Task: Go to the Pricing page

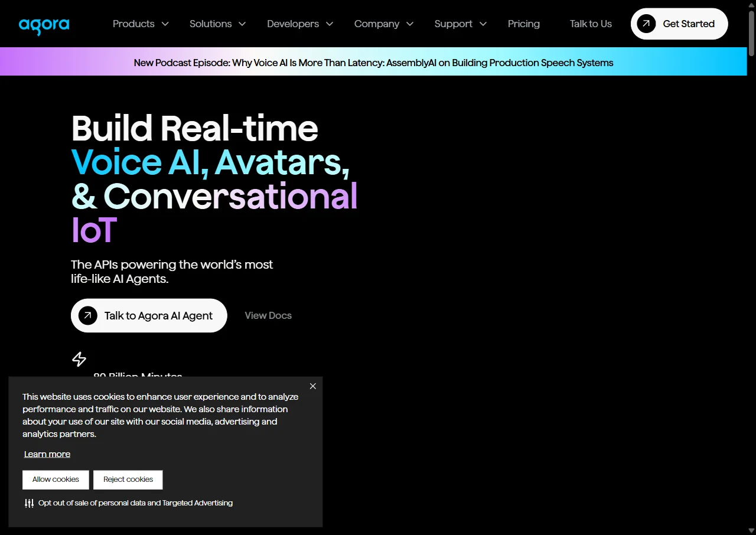Action: tap(524, 24)
